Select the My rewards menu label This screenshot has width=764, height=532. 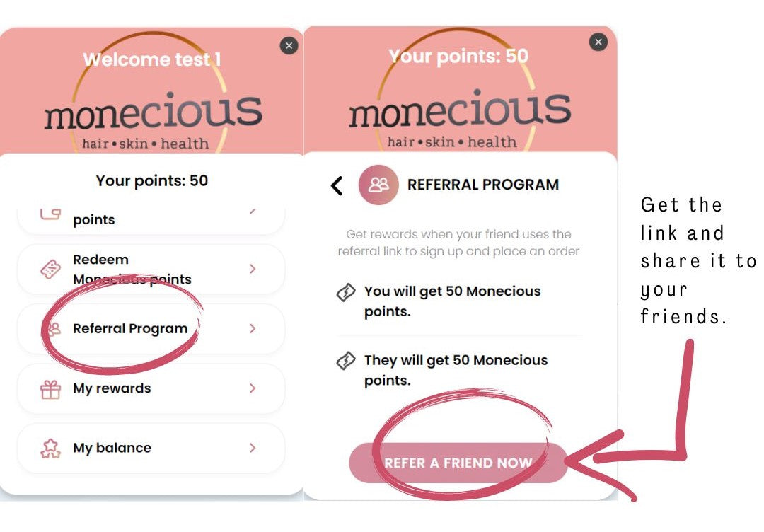(x=112, y=388)
